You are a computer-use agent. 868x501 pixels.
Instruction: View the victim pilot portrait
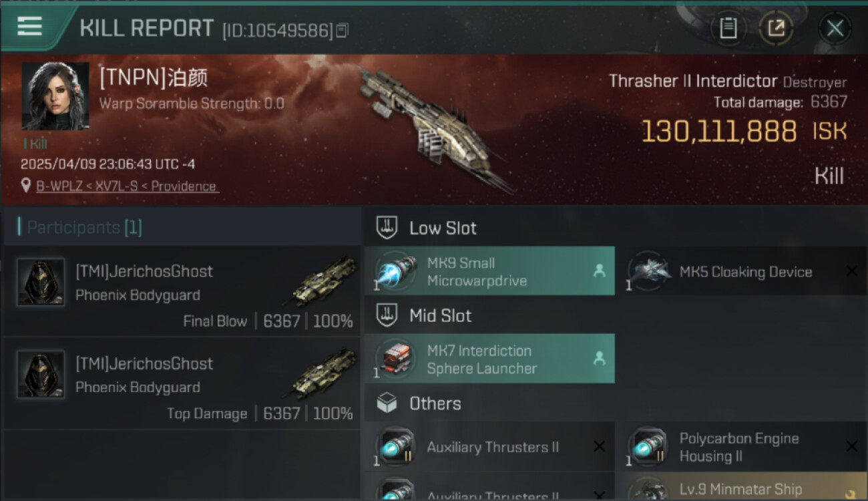[x=55, y=96]
